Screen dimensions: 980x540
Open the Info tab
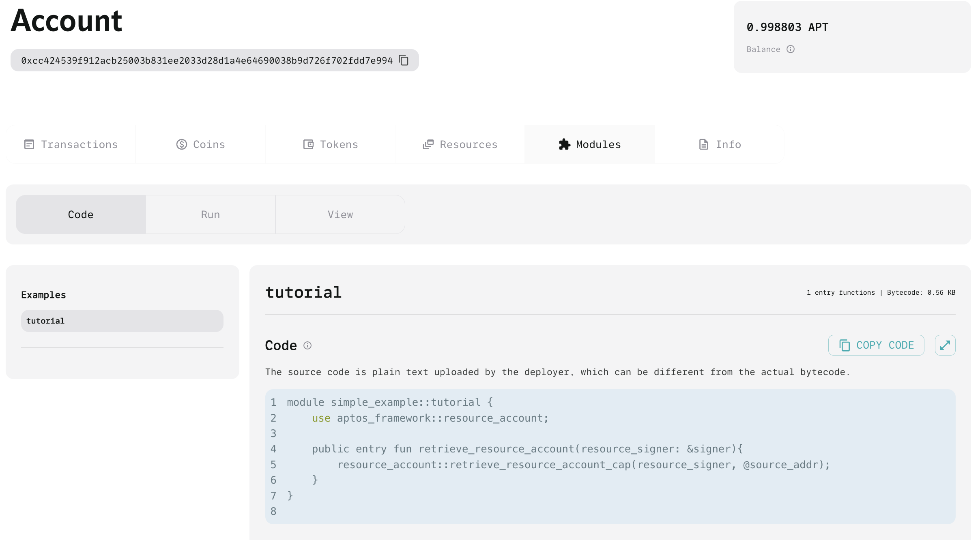point(720,144)
